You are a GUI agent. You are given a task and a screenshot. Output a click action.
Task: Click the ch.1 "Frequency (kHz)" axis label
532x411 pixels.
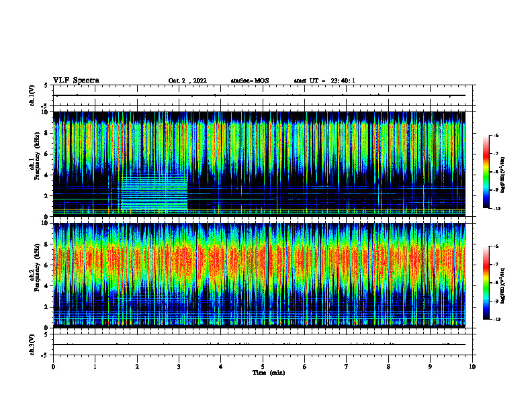point(37,156)
